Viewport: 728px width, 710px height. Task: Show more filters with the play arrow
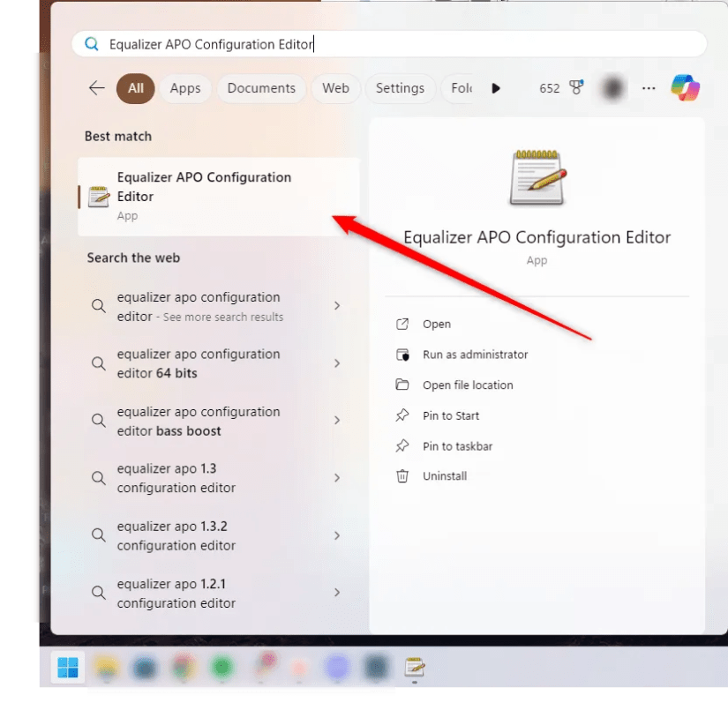point(496,88)
